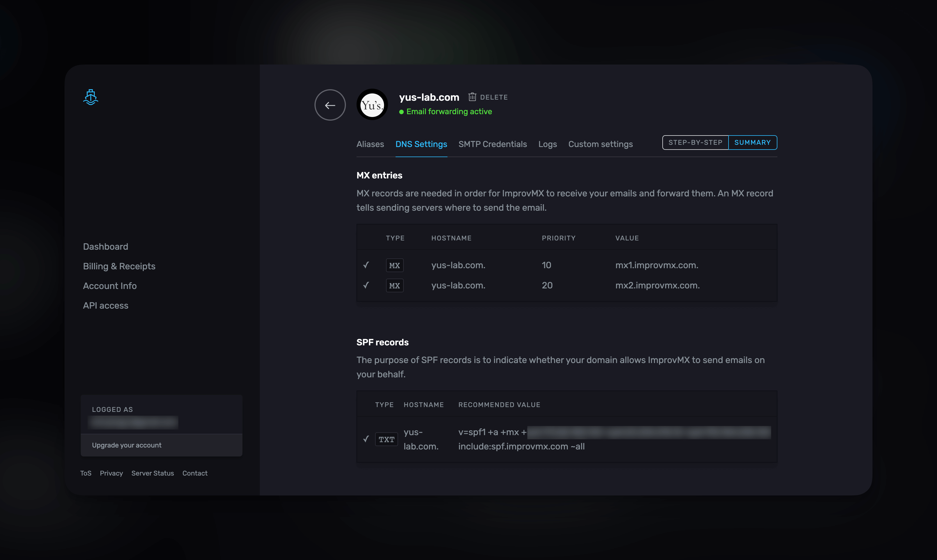This screenshot has height=560, width=937.
Task: Click Upgrade your account
Action: [x=161, y=445]
